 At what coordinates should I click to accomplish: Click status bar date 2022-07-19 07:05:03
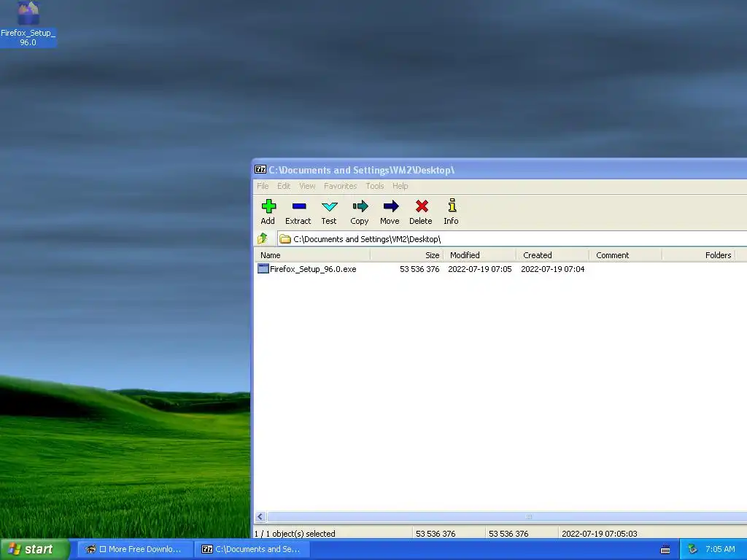[600, 534]
